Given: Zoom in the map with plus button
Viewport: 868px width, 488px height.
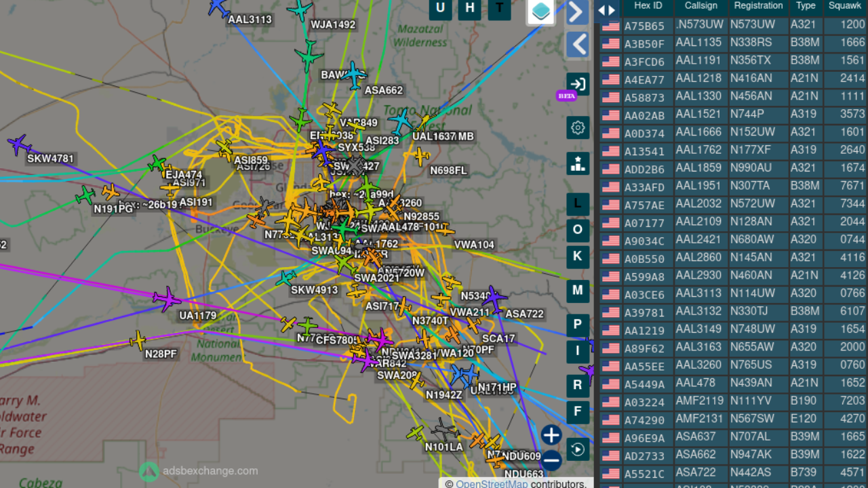Looking at the screenshot, I should [x=551, y=435].
